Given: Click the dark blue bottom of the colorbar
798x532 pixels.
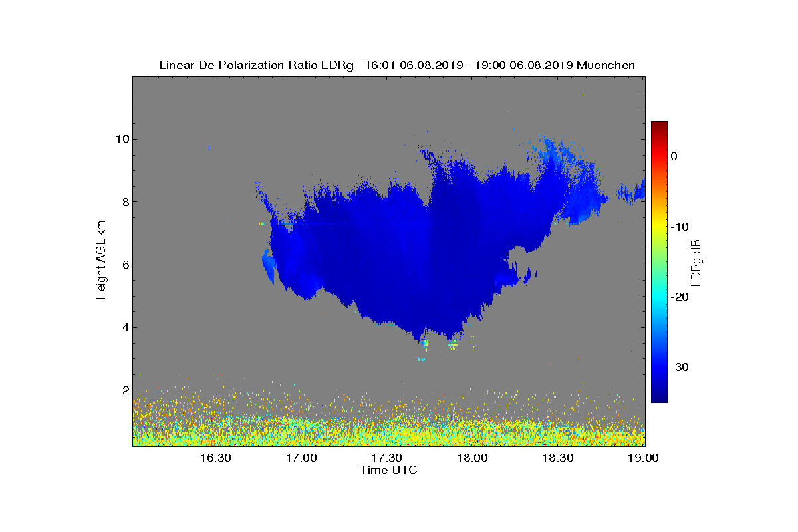Looking at the screenshot, I should (659, 398).
